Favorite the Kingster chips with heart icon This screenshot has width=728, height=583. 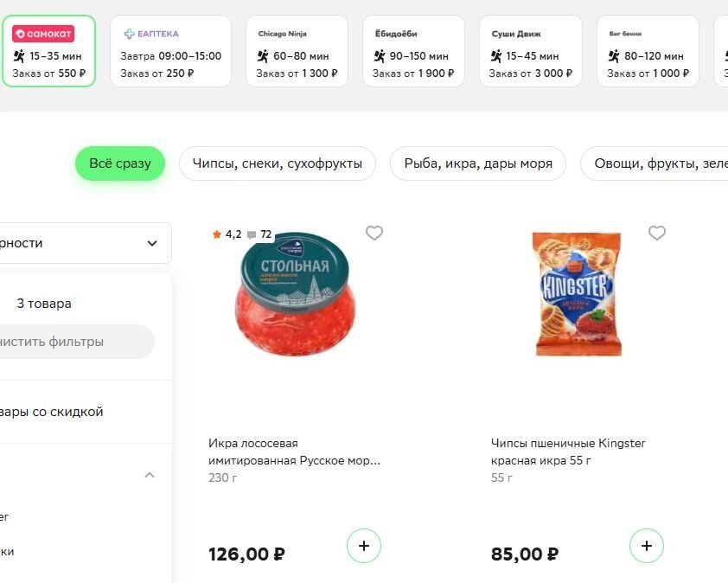657,233
